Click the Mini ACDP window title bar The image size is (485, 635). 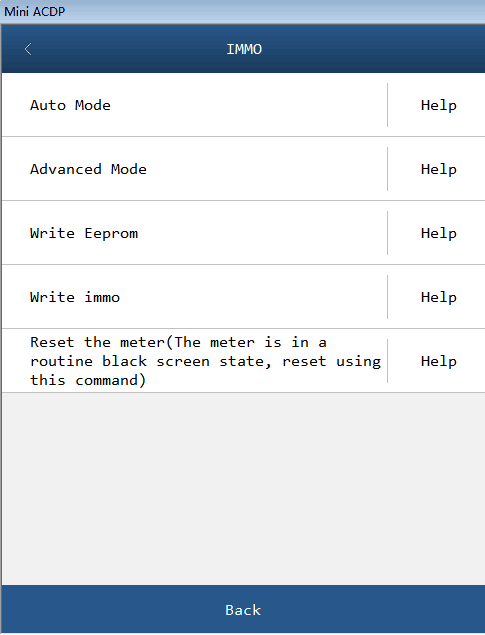click(242, 11)
